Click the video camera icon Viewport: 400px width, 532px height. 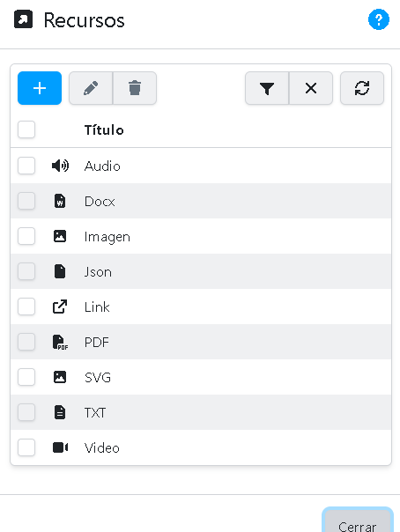pyautogui.click(x=60, y=447)
